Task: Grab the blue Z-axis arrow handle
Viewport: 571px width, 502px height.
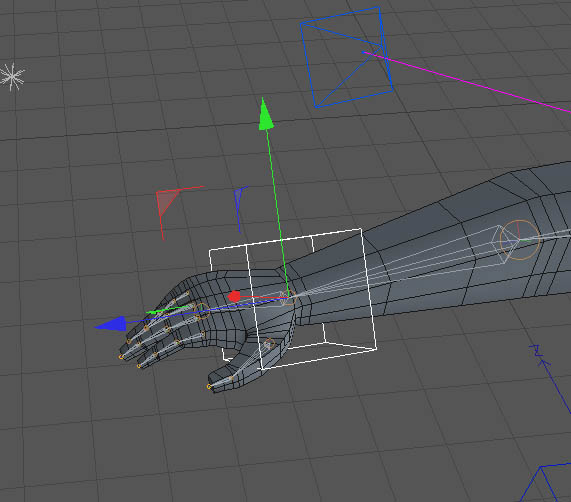Action: coord(111,324)
